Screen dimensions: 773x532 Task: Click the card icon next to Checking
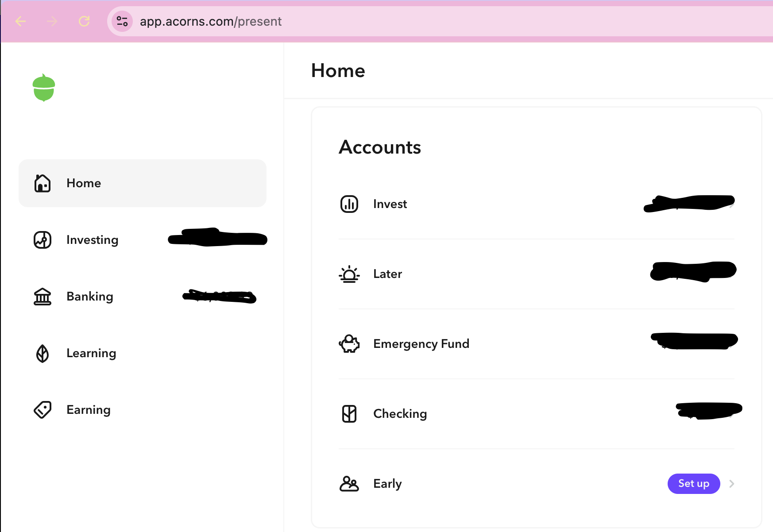click(x=349, y=413)
